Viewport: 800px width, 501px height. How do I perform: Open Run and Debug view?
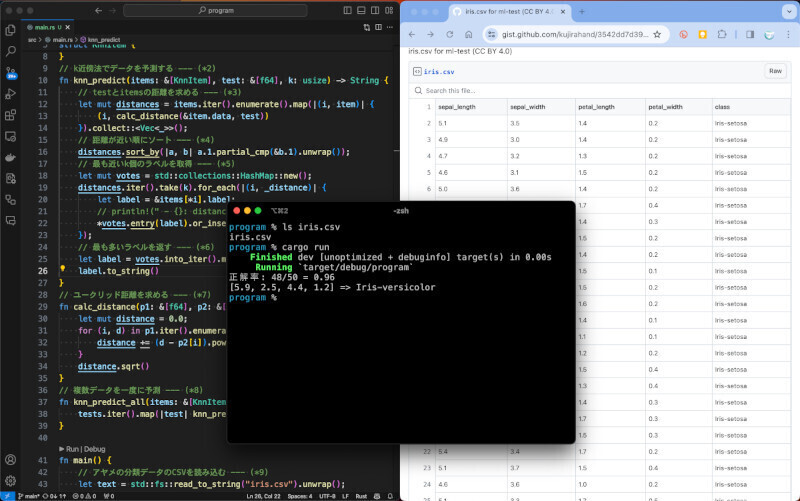(11, 94)
